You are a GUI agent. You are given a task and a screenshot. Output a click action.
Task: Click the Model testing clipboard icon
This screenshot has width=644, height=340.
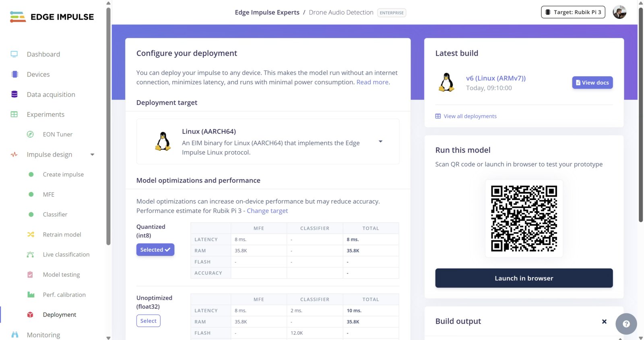(x=30, y=274)
